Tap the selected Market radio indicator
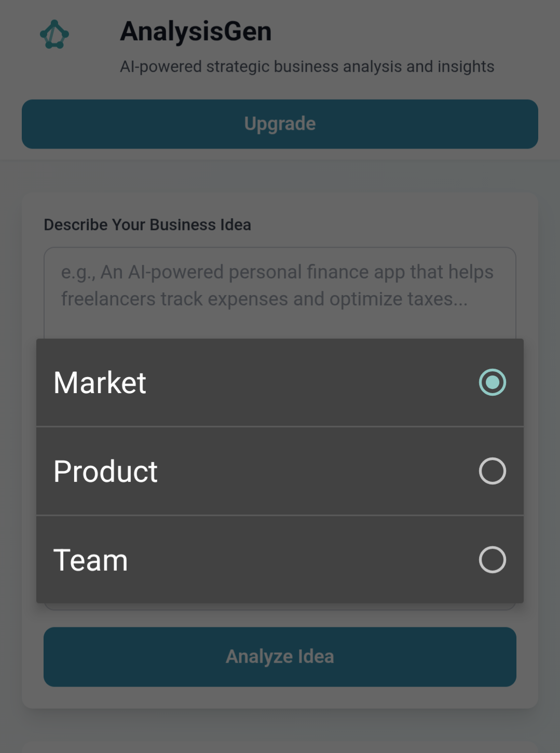Image resolution: width=560 pixels, height=753 pixels. [x=492, y=382]
